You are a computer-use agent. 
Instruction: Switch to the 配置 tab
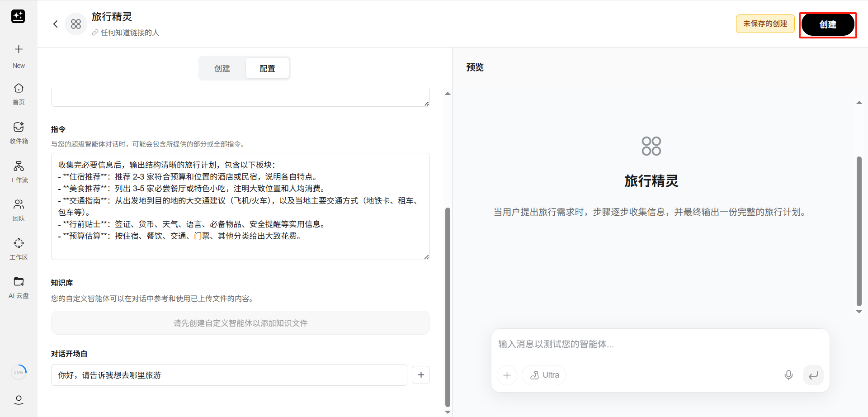click(267, 68)
